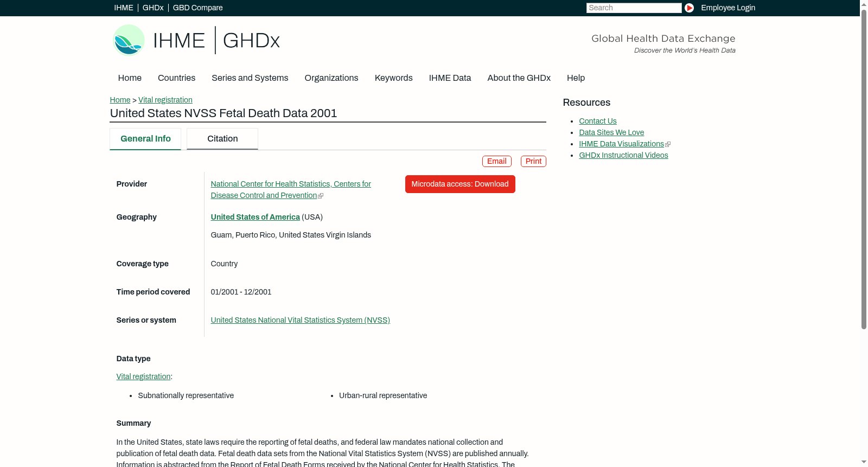The height and width of the screenshot is (467, 868).
Task: Open the IHME Data menu
Action: tap(450, 78)
